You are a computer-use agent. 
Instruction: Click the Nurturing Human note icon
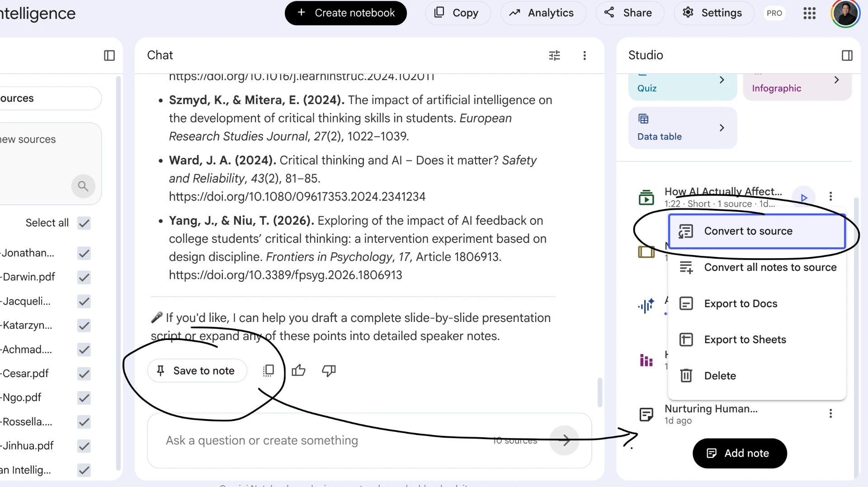pos(646,414)
